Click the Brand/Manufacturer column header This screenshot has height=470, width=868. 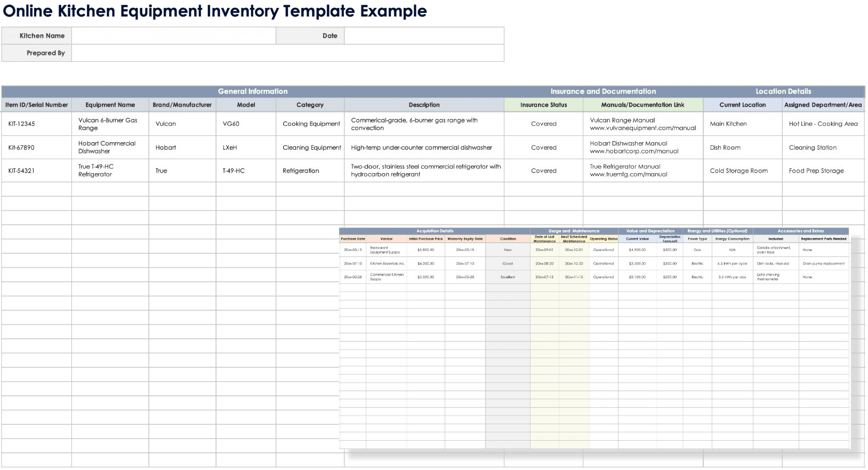[182, 105]
